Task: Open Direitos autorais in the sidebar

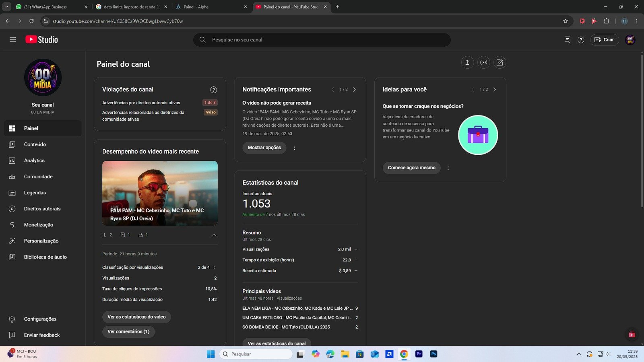Action: pyautogui.click(x=43, y=209)
